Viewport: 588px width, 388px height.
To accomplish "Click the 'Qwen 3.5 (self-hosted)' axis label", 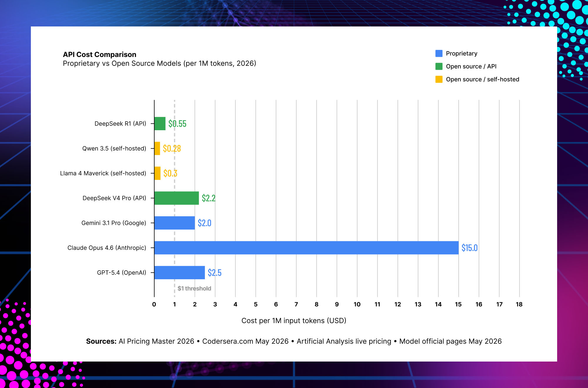I will 114,148.
